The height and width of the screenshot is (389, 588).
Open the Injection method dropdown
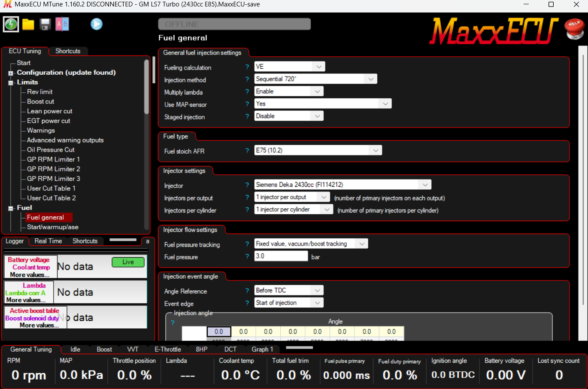click(x=315, y=79)
